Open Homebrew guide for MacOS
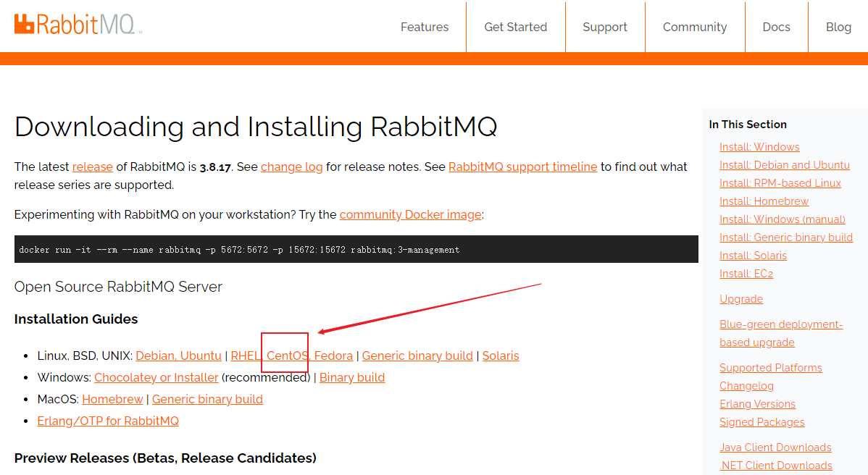This screenshot has height=475, width=868. coord(112,399)
